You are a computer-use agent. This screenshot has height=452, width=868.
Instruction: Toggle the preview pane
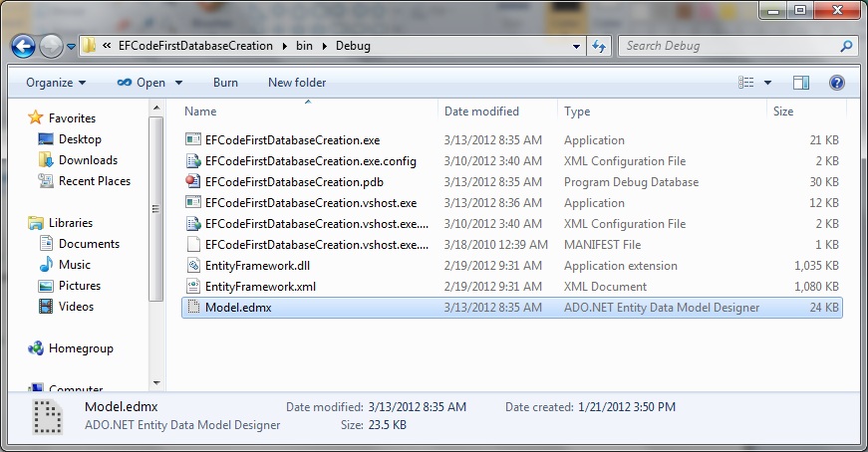[801, 83]
